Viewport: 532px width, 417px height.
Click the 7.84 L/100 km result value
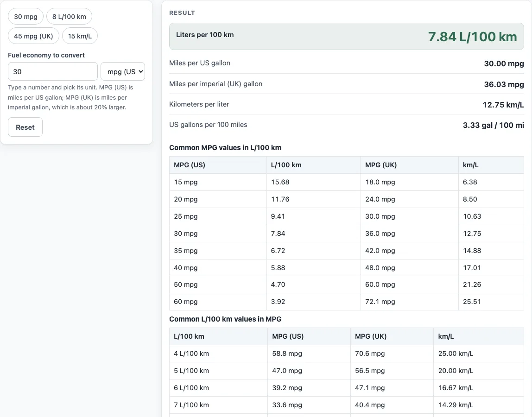[472, 37]
